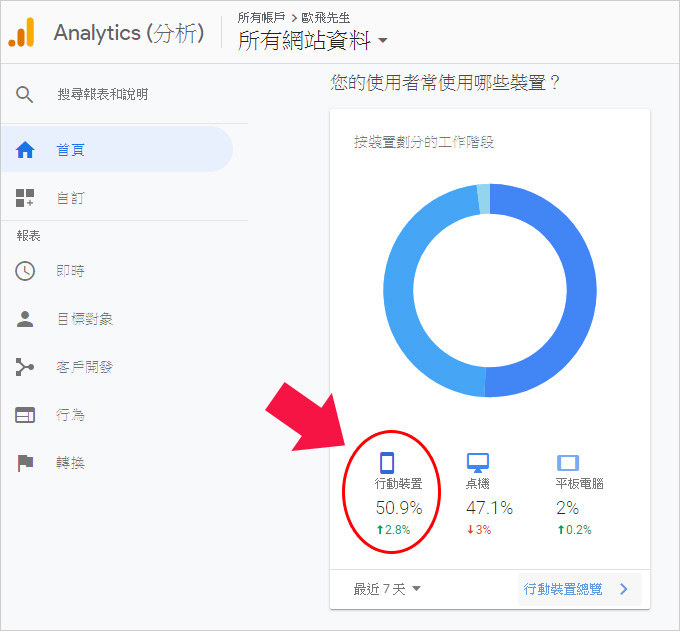Click the acquisition branching arrows icon
The height and width of the screenshot is (631, 680).
point(25,367)
